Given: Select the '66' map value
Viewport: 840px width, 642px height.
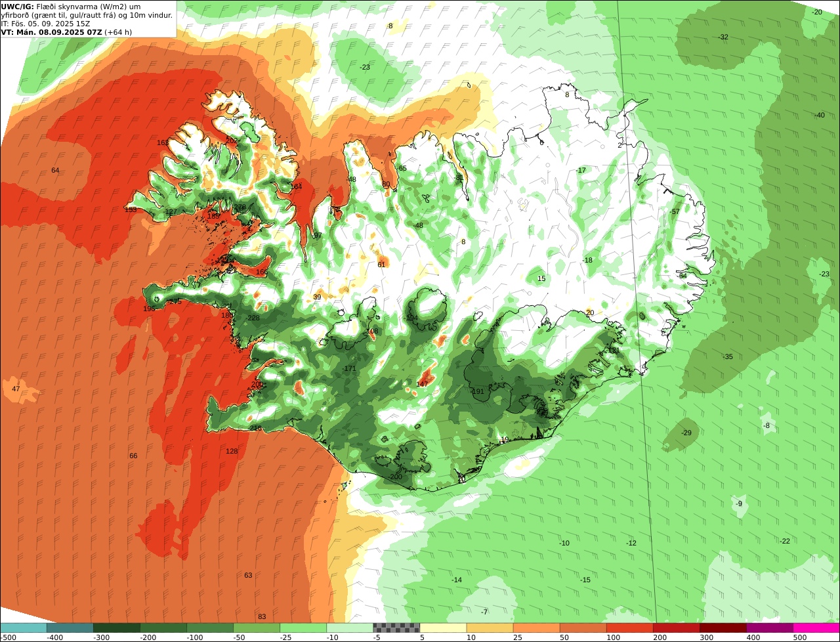Looking at the screenshot, I should (x=133, y=456).
